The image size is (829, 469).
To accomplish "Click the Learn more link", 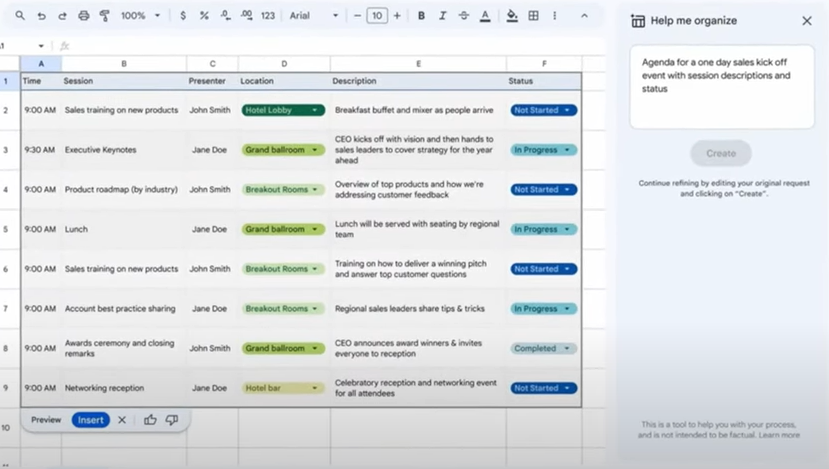I will pos(779,435).
